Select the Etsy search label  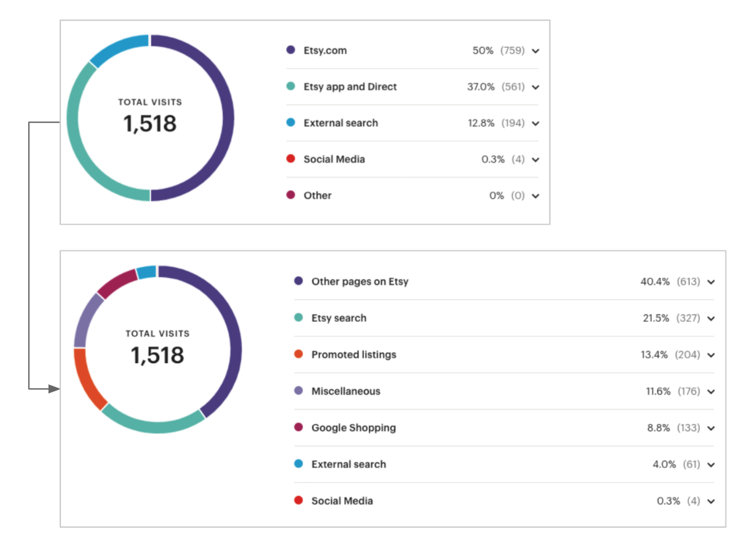[x=339, y=318]
